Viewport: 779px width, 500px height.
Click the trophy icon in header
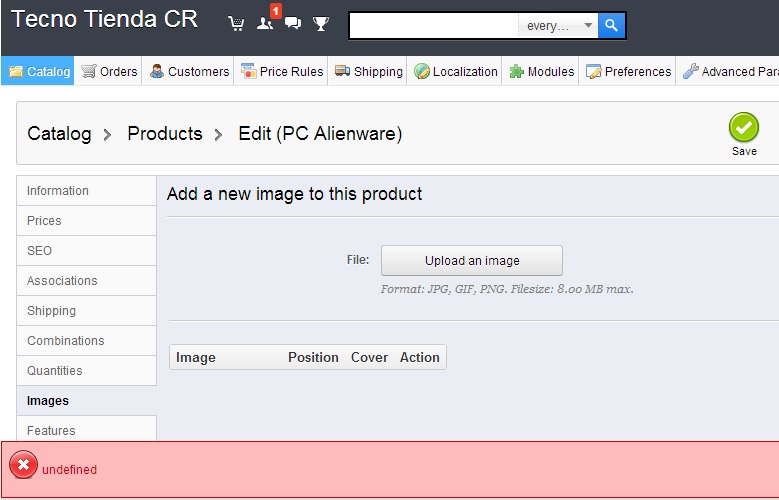pyautogui.click(x=320, y=23)
